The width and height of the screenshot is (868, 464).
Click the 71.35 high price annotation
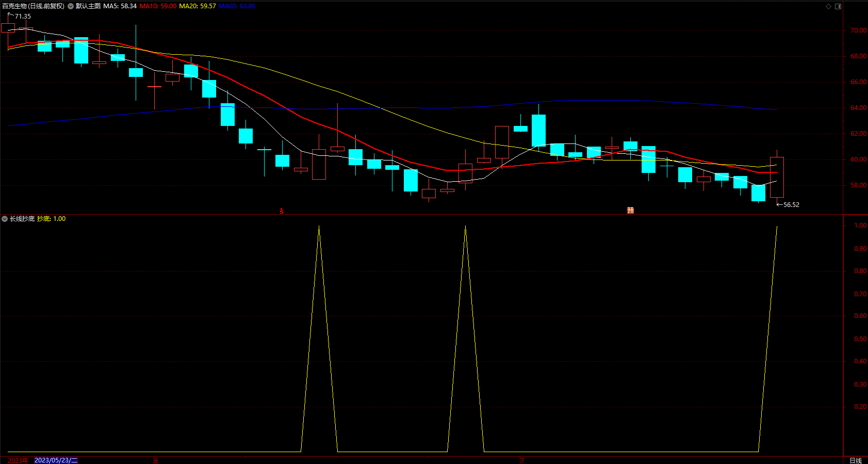point(23,17)
